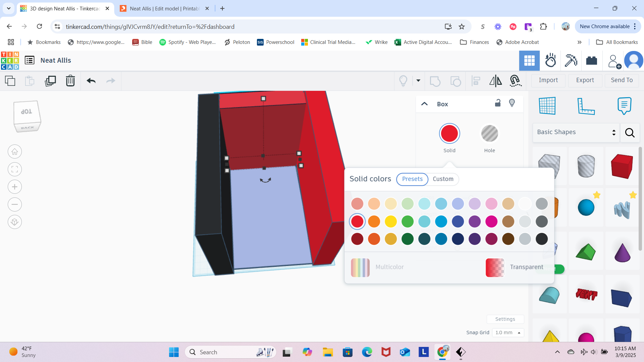Click the Mirror tool icon
The width and height of the screenshot is (644, 362).
(495, 81)
